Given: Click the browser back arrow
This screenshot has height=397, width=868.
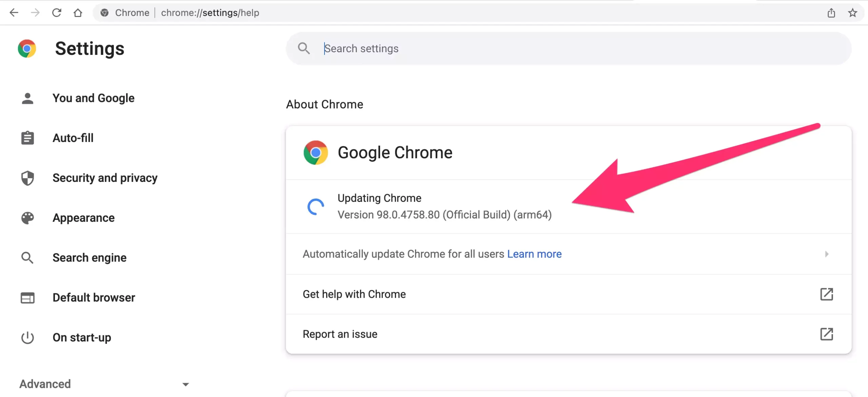Looking at the screenshot, I should (14, 13).
